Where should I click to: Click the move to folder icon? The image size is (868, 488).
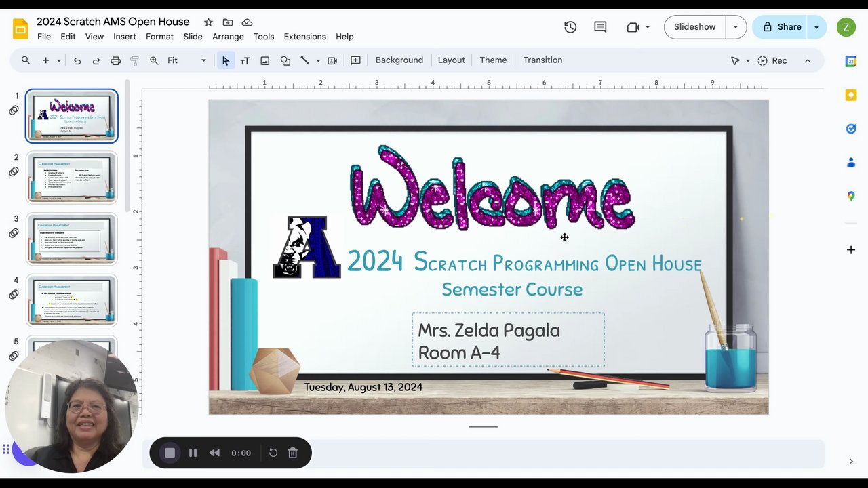(228, 22)
